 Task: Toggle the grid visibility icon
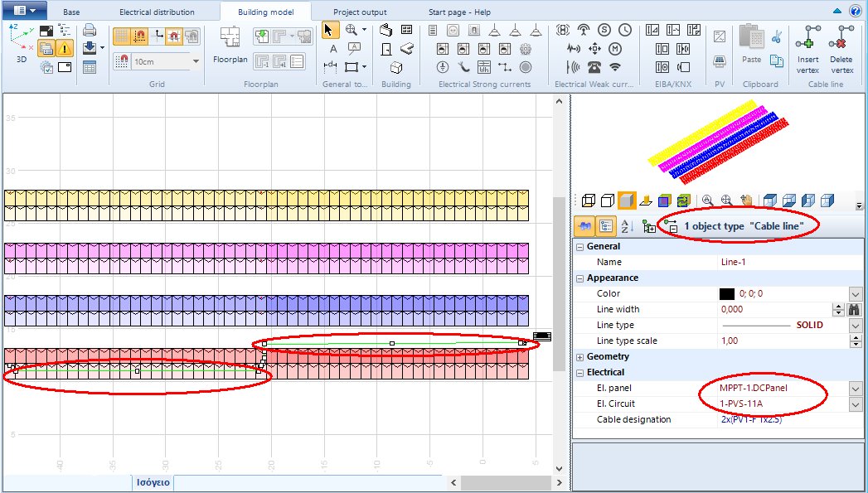pyautogui.click(x=122, y=36)
